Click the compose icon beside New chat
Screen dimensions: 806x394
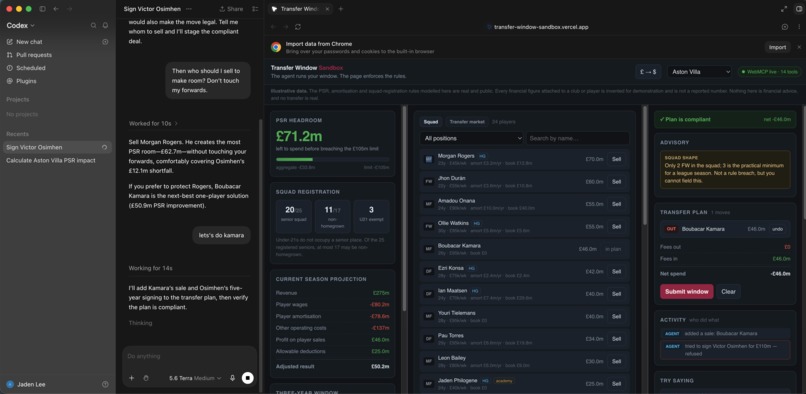tap(105, 42)
